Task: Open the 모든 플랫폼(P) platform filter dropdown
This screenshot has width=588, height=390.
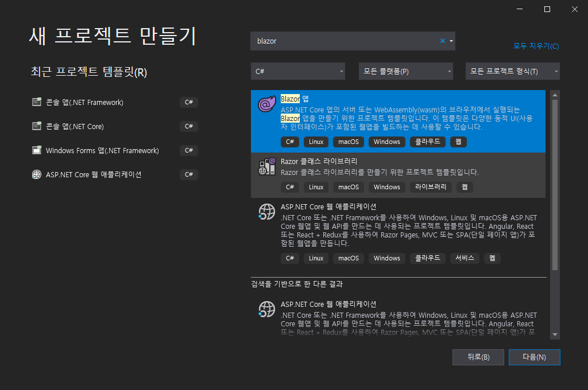Action: pos(406,71)
